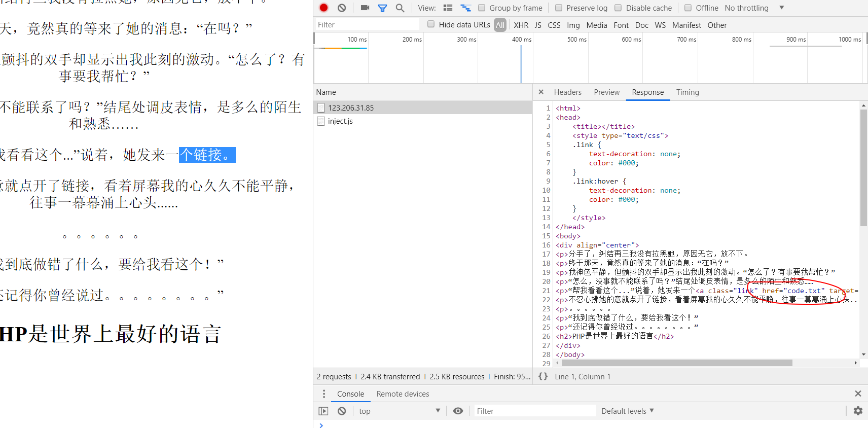Switch to the Headers tab
868x428 pixels.
coord(567,92)
